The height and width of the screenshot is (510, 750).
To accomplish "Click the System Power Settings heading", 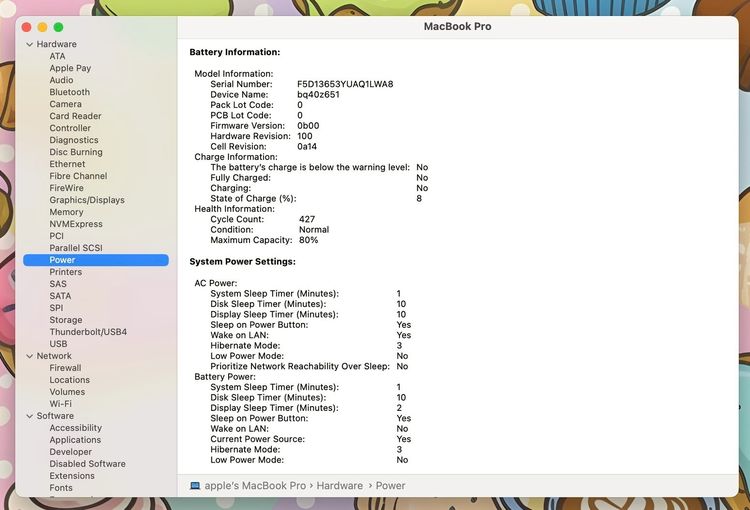I will point(243,262).
